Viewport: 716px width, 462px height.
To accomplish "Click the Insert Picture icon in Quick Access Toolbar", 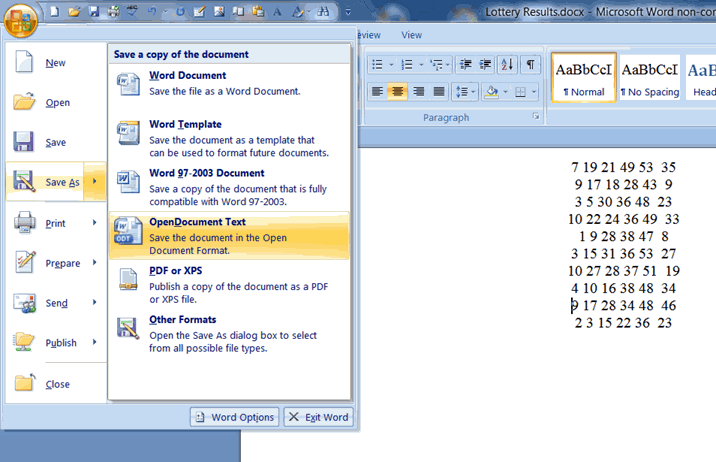I will (x=219, y=11).
